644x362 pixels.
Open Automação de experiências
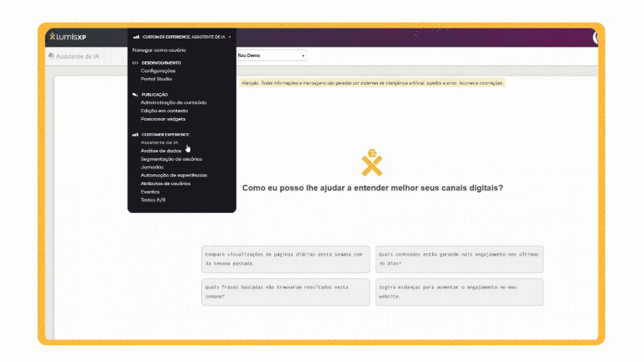pyautogui.click(x=174, y=175)
